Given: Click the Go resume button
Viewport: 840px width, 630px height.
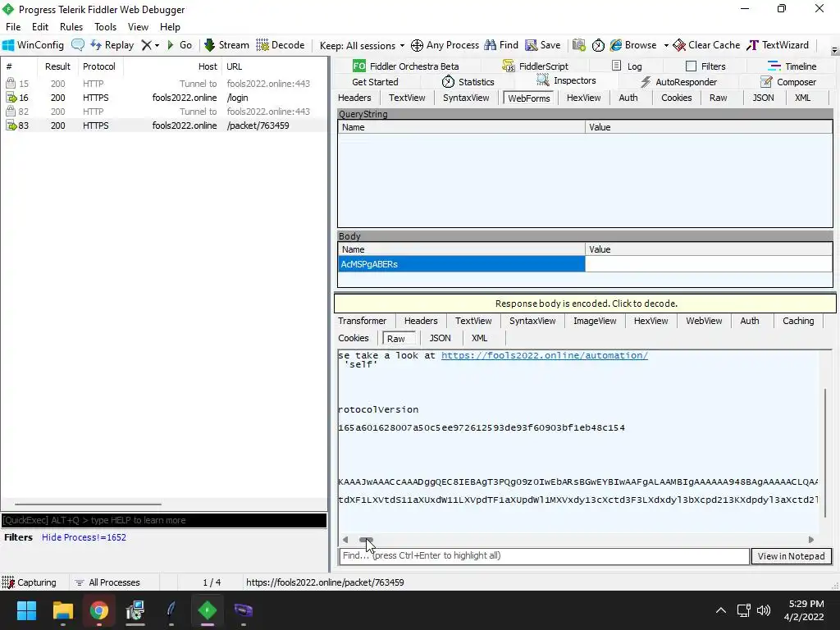Looking at the screenshot, I should (x=180, y=45).
